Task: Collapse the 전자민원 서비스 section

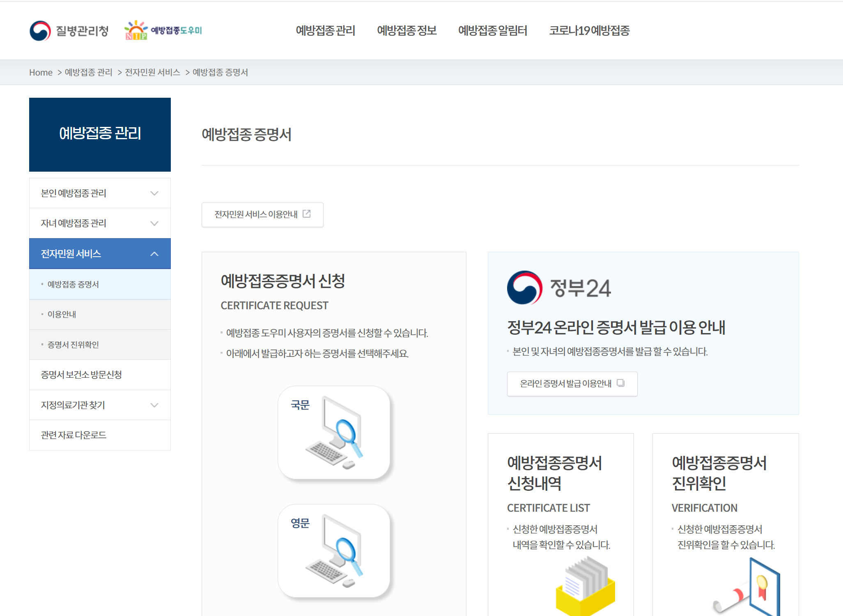Action: [x=154, y=254]
